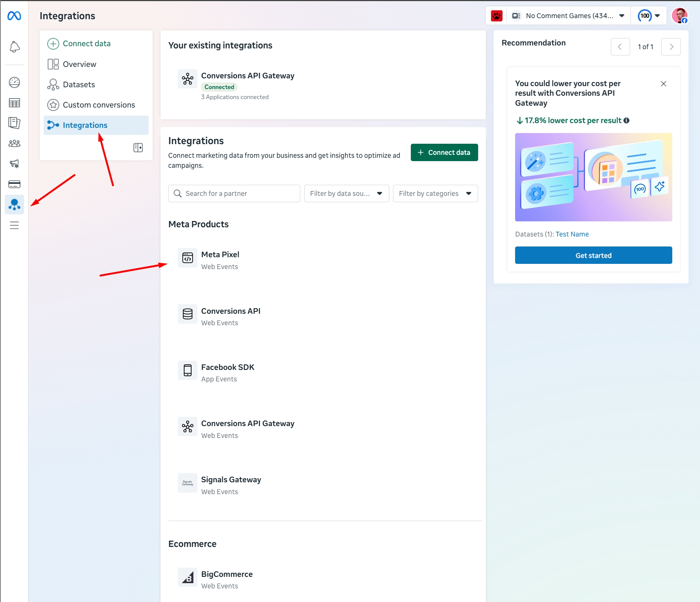Click Conversions API Gateway icon under Meta Products
700x602 pixels.
[187, 426]
